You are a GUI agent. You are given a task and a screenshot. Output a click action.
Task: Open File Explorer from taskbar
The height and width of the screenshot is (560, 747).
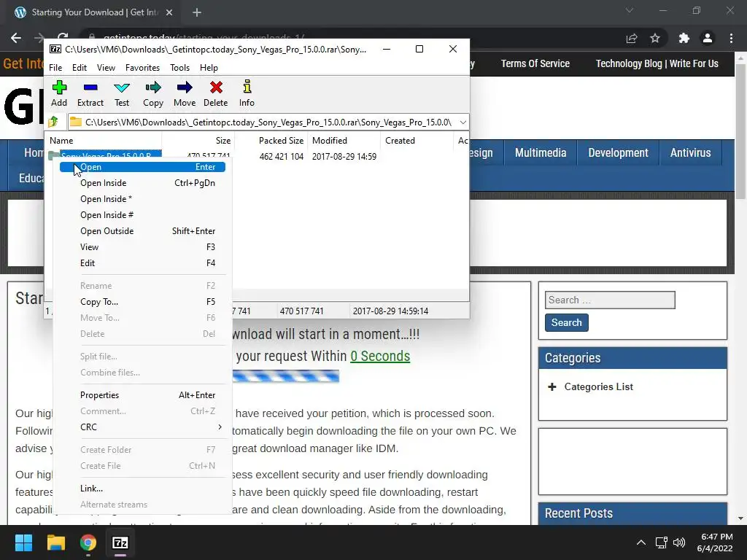(x=55, y=542)
